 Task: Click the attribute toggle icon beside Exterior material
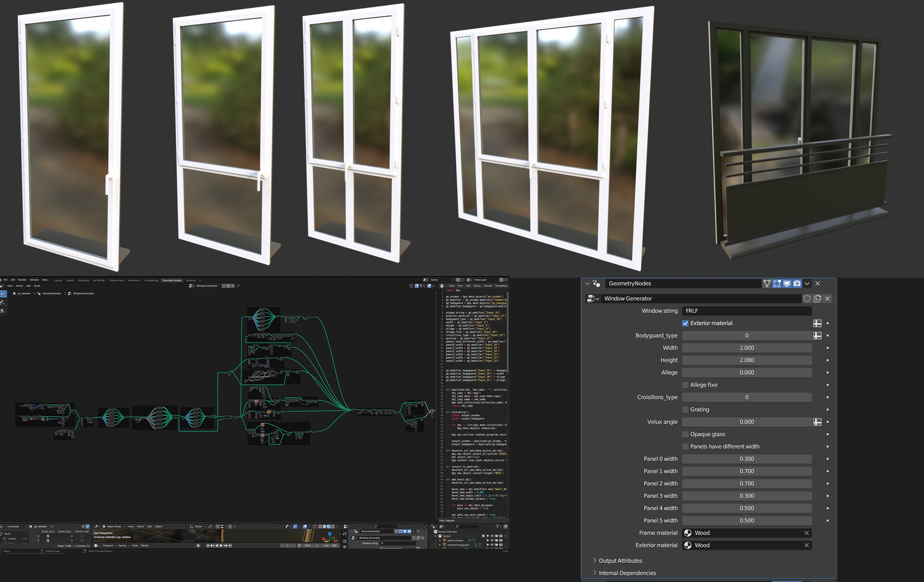[817, 323]
